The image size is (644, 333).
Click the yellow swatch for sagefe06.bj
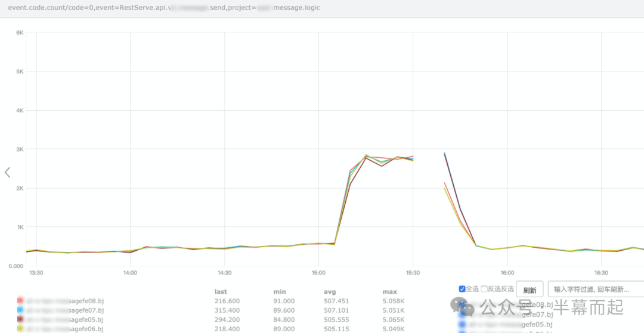[20, 329]
